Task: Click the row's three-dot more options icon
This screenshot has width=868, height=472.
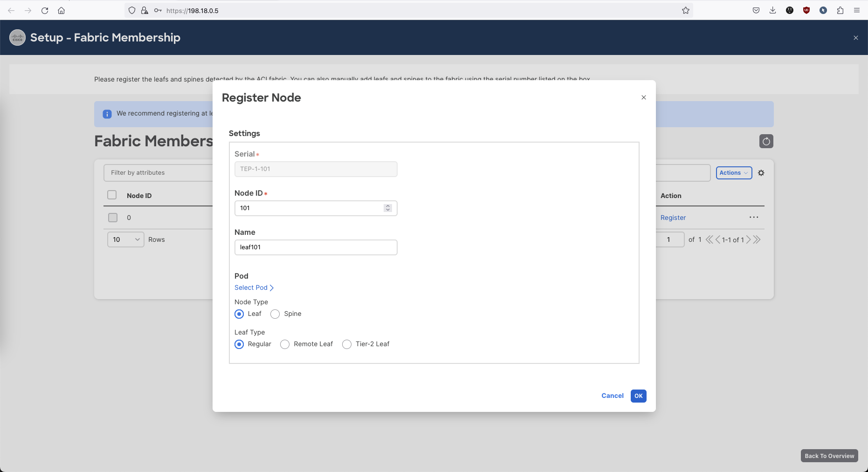Action: point(753,217)
